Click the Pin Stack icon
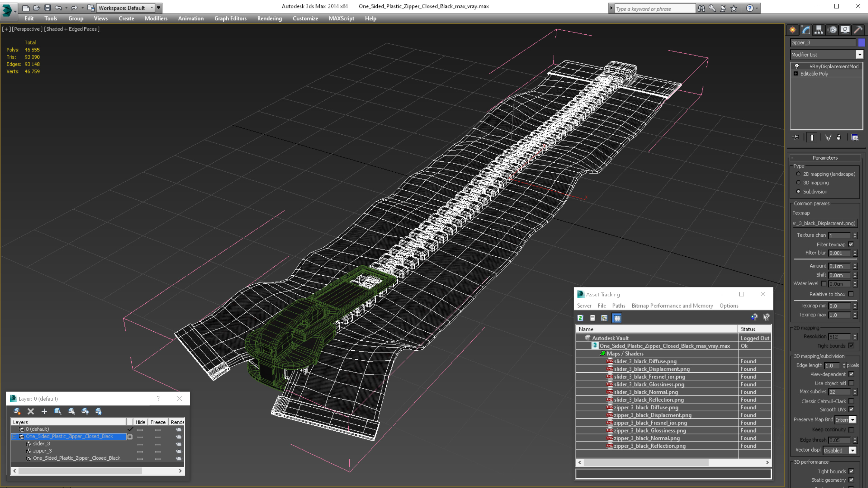 pos(796,137)
